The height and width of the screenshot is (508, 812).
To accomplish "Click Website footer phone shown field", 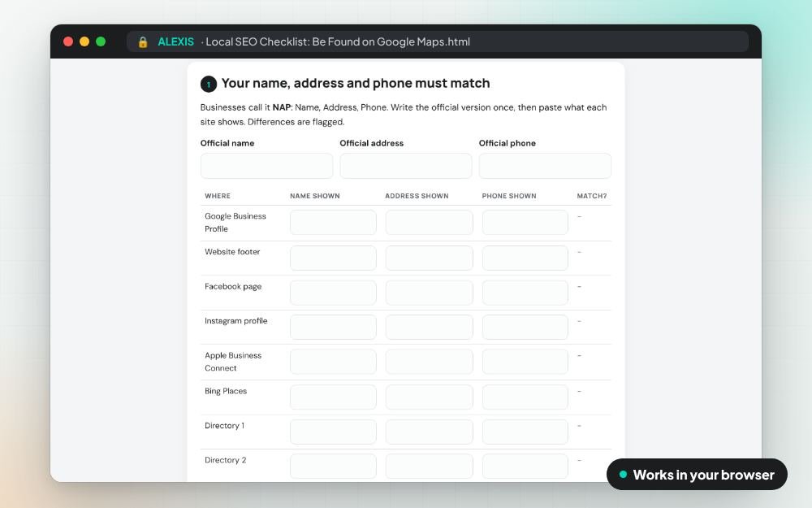I will click(x=525, y=258).
